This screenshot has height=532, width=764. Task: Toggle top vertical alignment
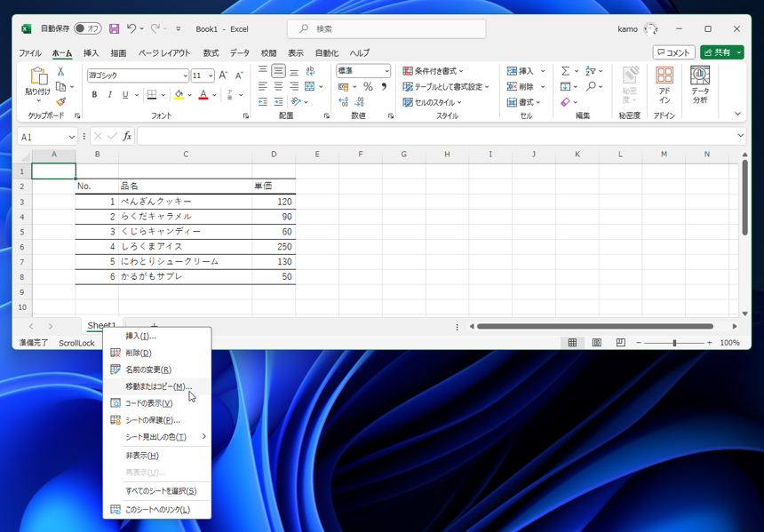click(263, 71)
